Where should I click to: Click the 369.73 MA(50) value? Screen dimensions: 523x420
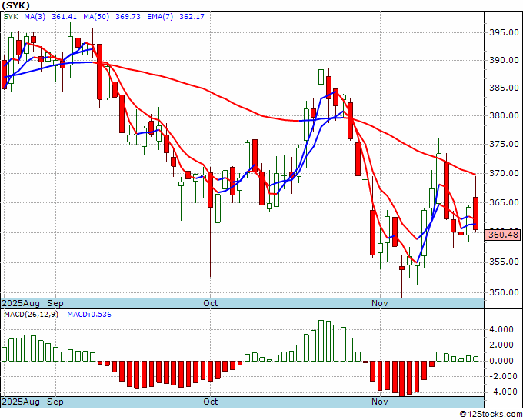(x=128, y=17)
